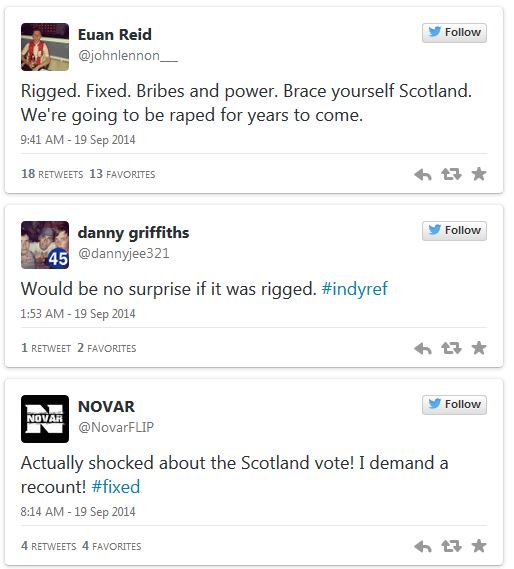Open the #fixed hashtag link
The image size is (514, 569).
[x=116, y=487]
